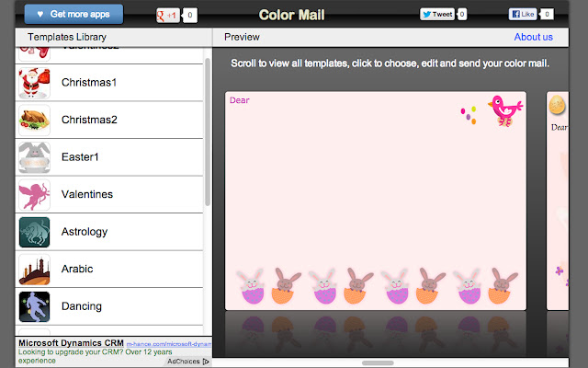Select the Arabic template name
The height and width of the screenshot is (368, 588).
[77, 269]
